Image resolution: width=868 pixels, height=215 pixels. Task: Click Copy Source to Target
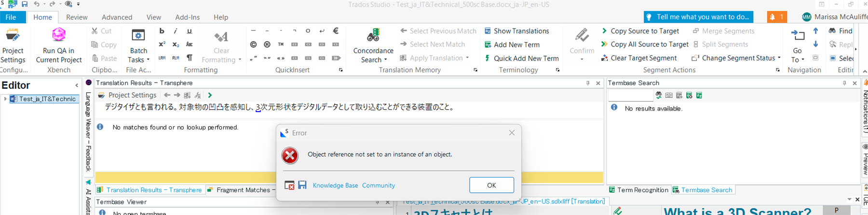coord(640,31)
